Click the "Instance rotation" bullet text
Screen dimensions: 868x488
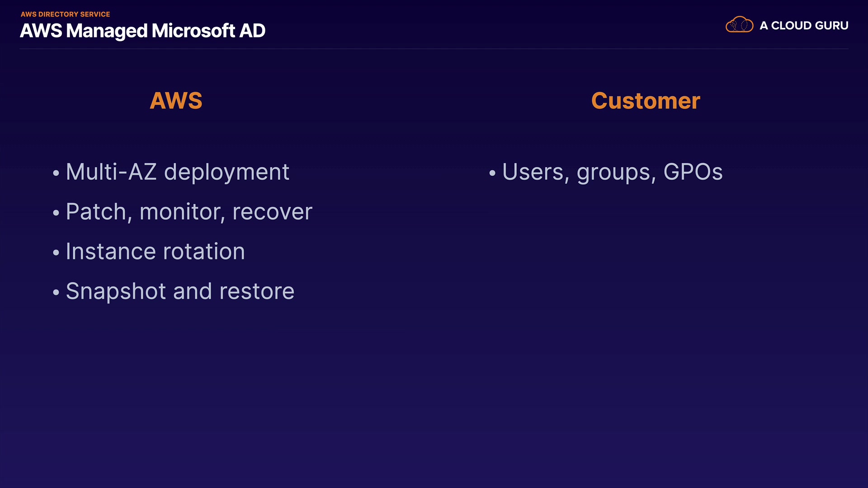(155, 252)
